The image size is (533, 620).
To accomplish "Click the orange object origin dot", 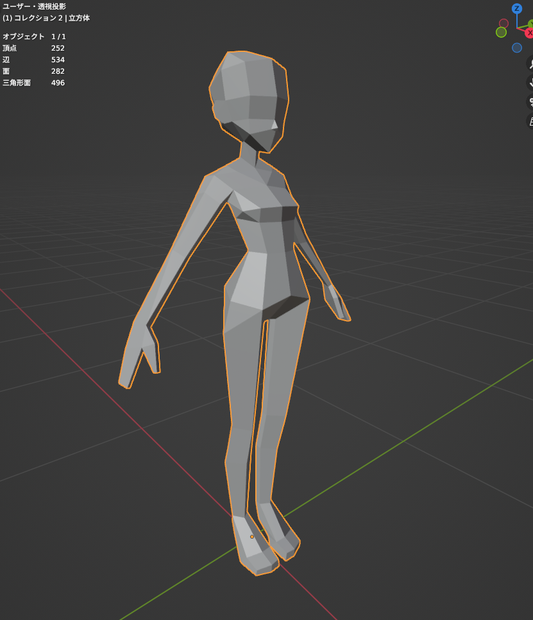I will click(x=252, y=537).
